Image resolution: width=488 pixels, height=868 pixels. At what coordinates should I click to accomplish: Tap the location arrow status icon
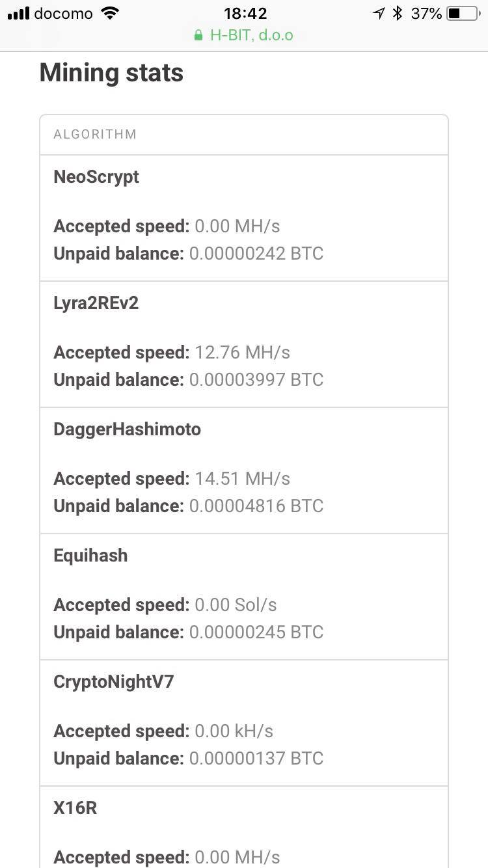(379, 13)
